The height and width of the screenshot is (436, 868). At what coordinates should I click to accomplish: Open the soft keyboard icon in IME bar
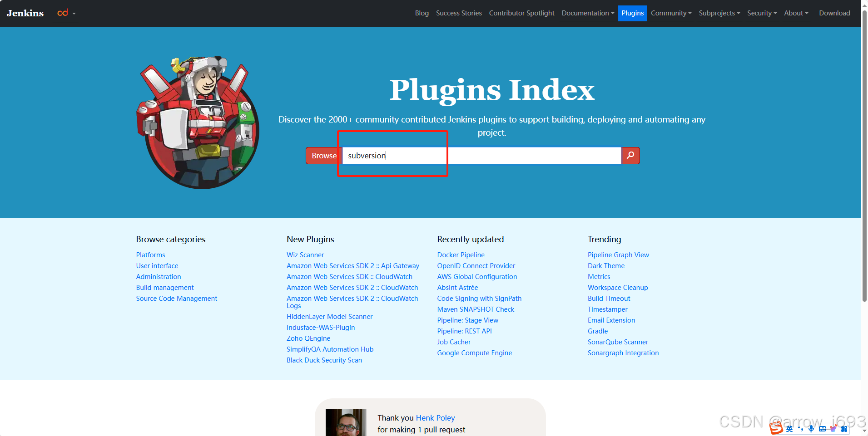[x=822, y=429]
